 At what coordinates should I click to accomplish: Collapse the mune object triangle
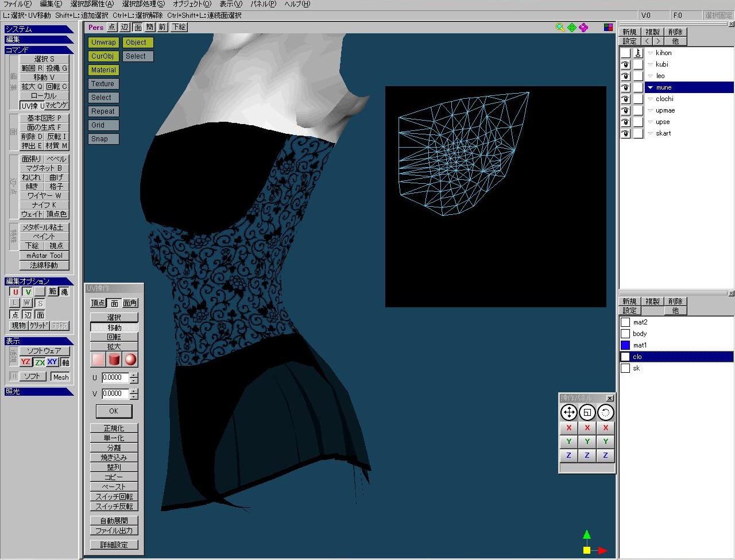[650, 87]
